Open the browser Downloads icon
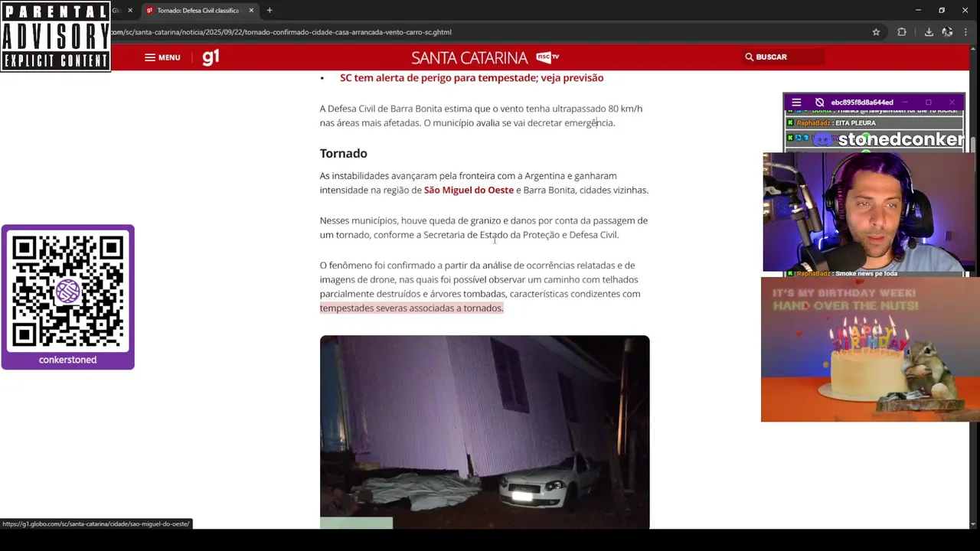The width and height of the screenshot is (980, 551). pos(929,32)
